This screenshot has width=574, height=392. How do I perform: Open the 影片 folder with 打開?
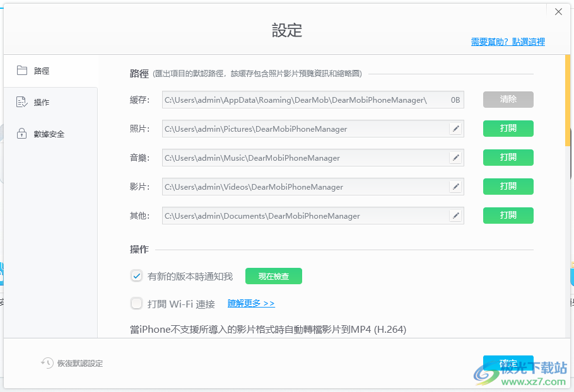point(508,187)
